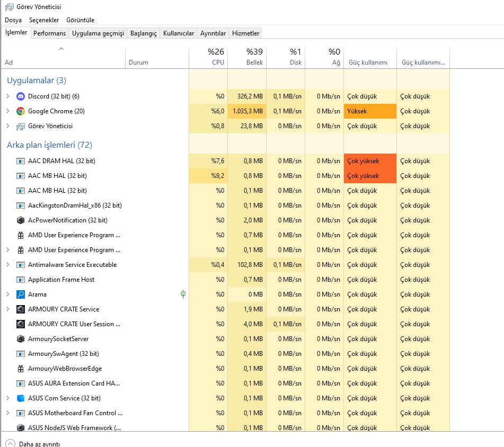
Task: Switch to the Performans tab
Action: [50, 33]
